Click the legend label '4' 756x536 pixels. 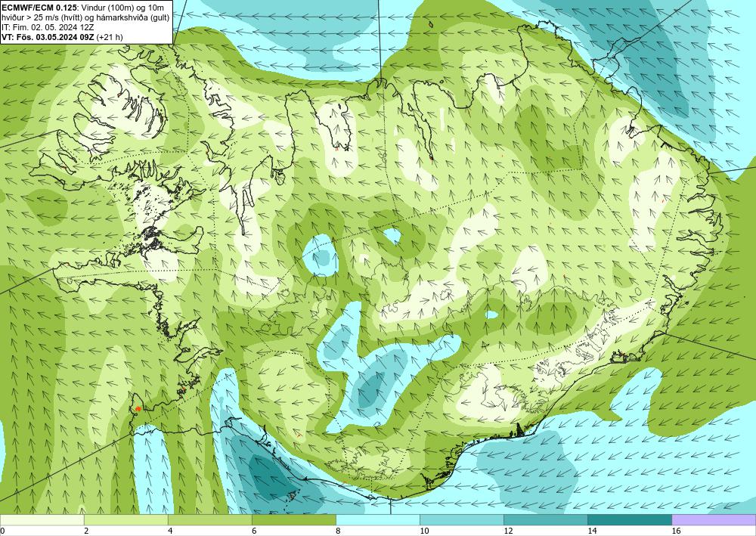click(169, 531)
